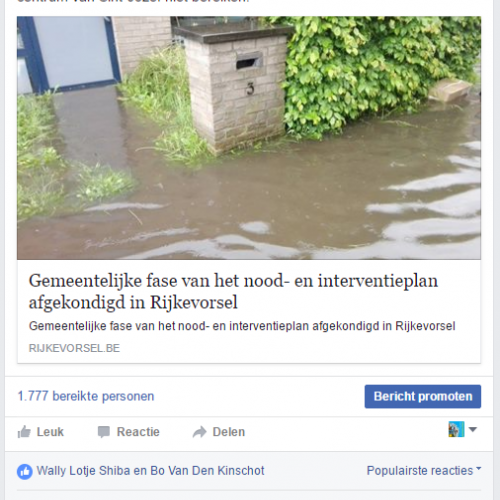The height and width of the screenshot is (500, 500).
Task: View who liked: Wally Lotje Shiba
Action: (83, 471)
